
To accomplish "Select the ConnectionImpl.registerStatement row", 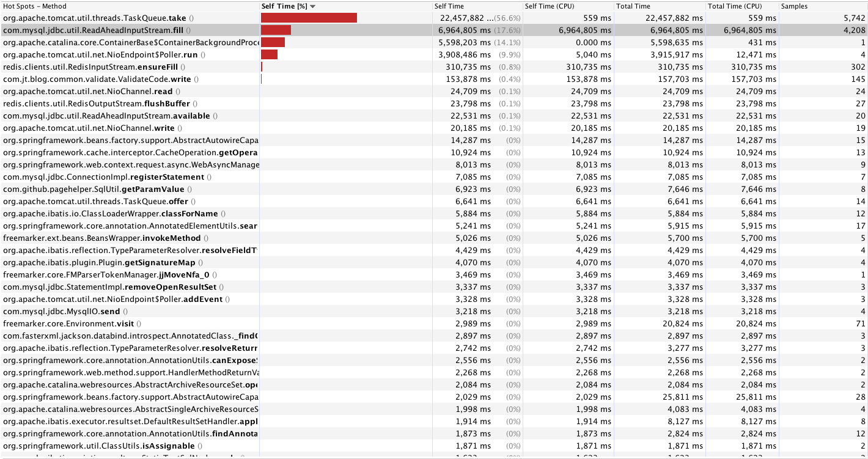I will 434,177.
